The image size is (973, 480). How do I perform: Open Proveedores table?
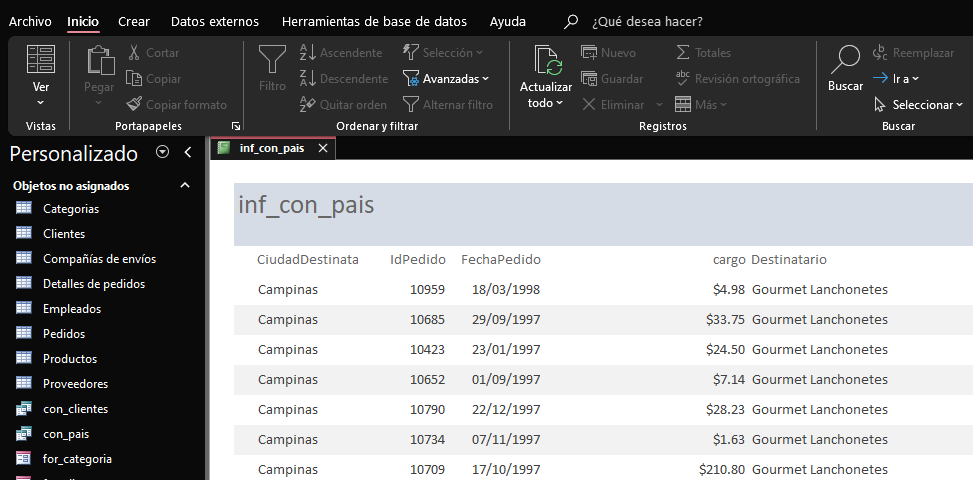pos(75,384)
